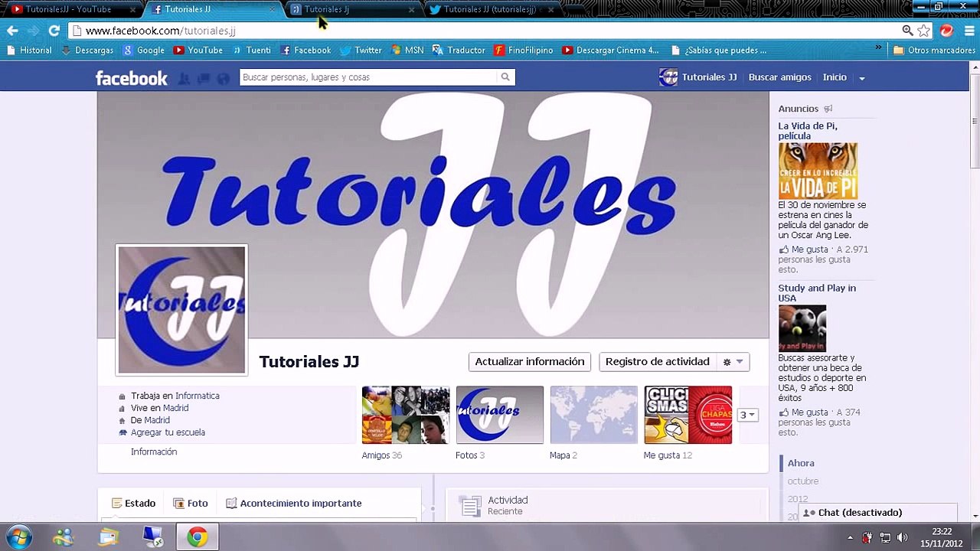980x551 pixels.
Task: Click the profile picture
Action: click(x=181, y=310)
